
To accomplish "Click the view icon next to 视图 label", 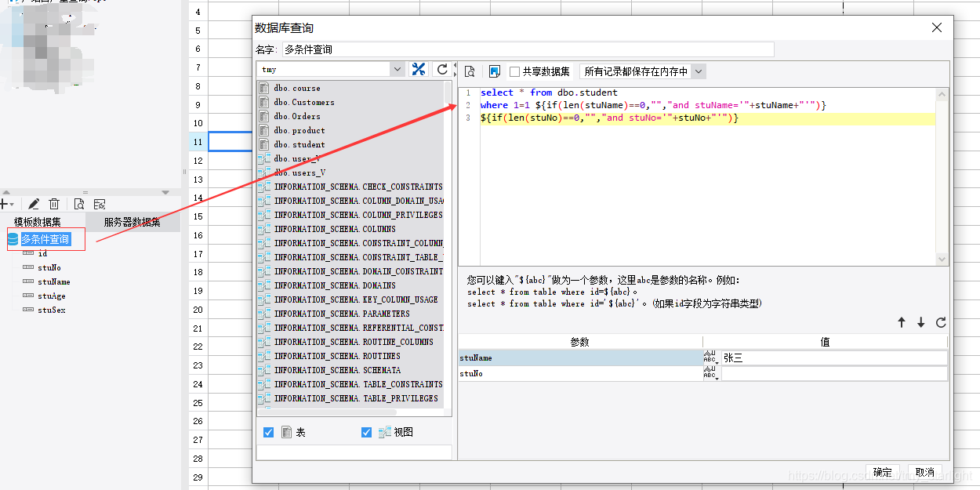I will 385,432.
